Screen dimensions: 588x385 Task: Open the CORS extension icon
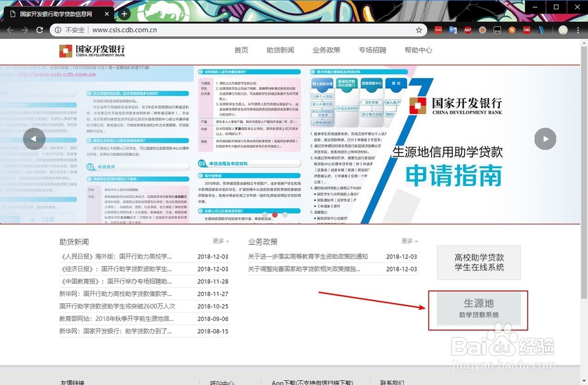[526, 29]
